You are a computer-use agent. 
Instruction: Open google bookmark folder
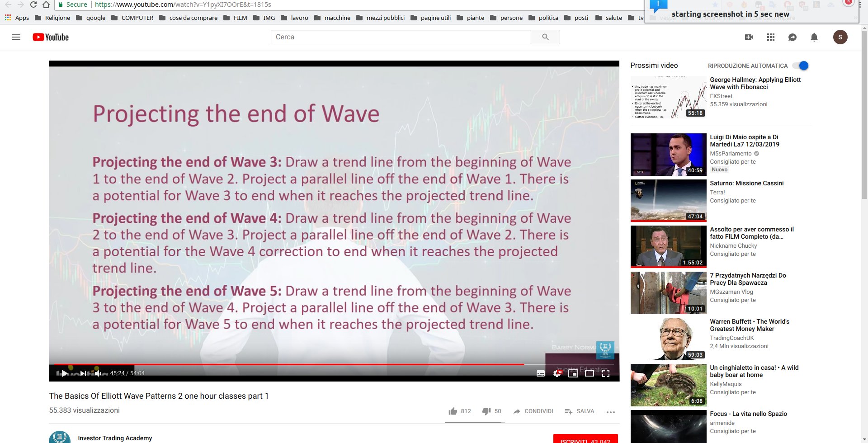pyautogui.click(x=90, y=18)
